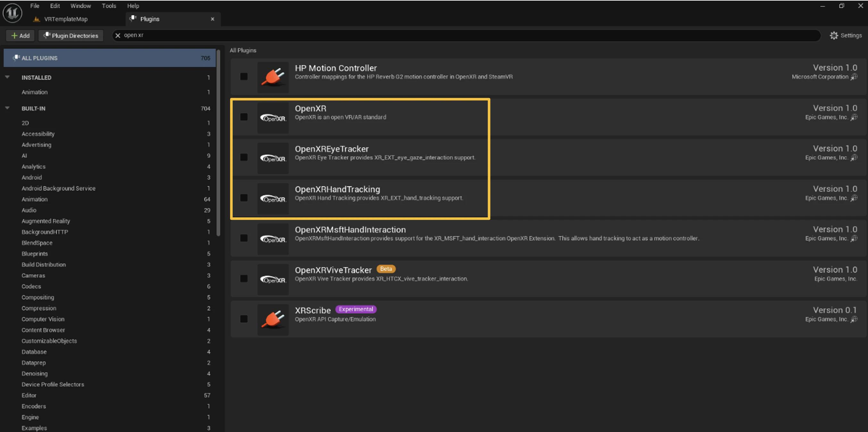Image resolution: width=868 pixels, height=432 pixels.
Task: Click the Beta badge on OpenXRViveTracker
Action: 386,269
